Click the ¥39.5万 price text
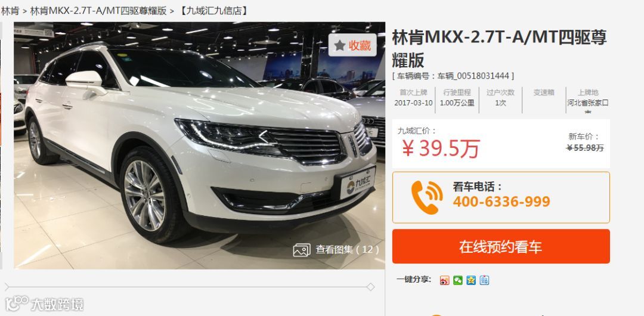644x316 pixels. pos(441,148)
